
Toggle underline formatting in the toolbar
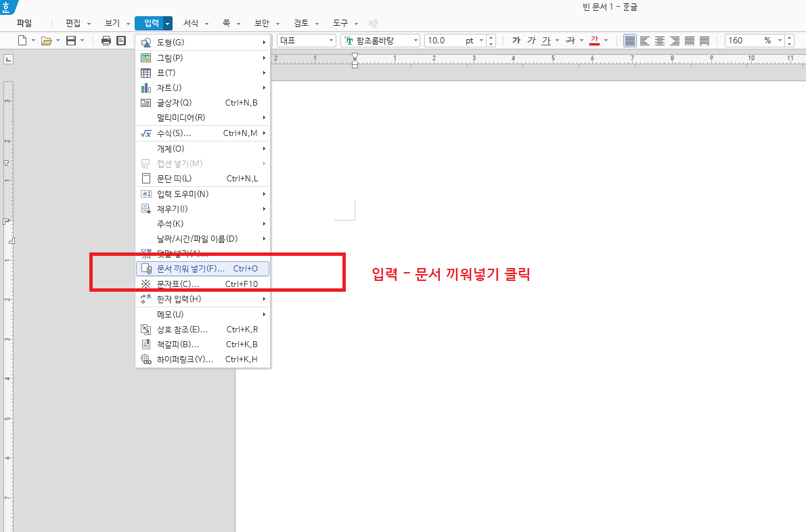tap(545, 41)
